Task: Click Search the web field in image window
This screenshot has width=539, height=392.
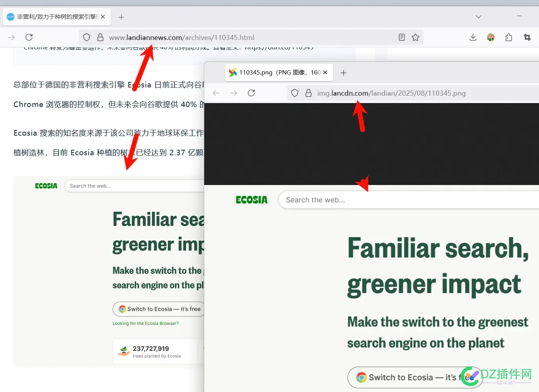Action: (408, 200)
